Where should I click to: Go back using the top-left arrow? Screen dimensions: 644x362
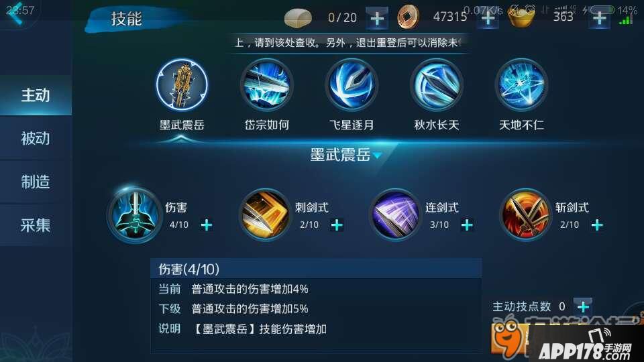point(16,13)
